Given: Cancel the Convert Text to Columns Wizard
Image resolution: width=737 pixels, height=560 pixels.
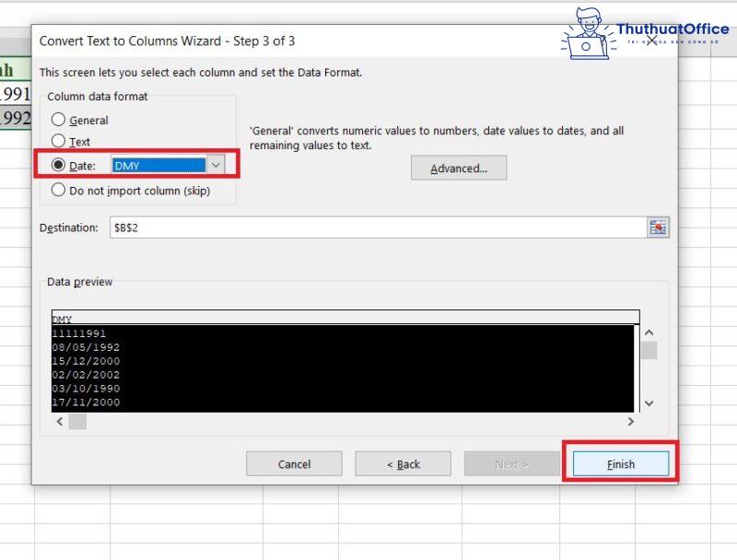Looking at the screenshot, I should pos(294,463).
